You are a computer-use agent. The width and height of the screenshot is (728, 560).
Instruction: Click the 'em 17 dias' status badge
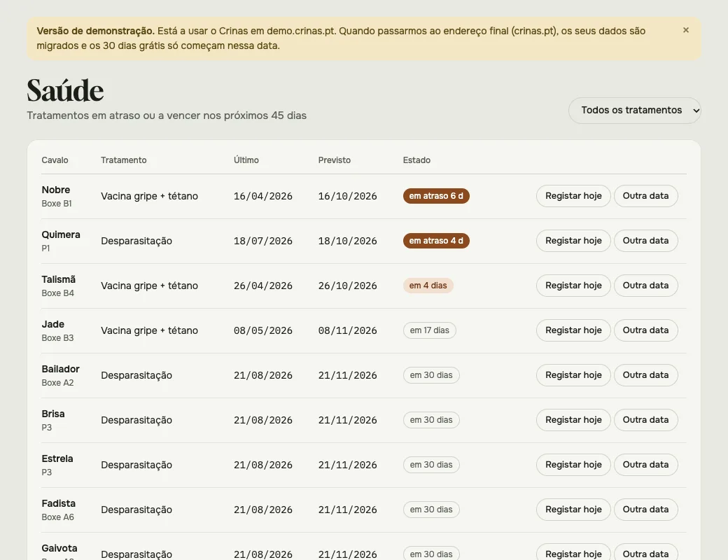(430, 330)
